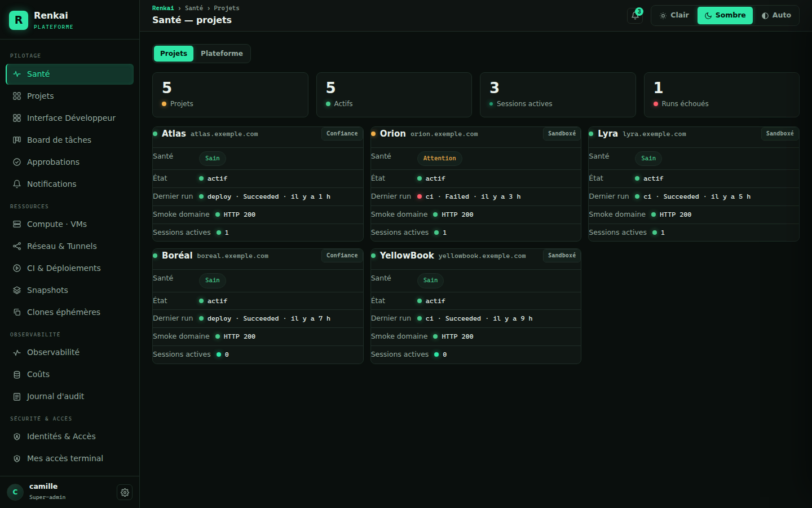812x508 pixels.
Task: Switch to the Plateforme tab
Action: click(222, 54)
